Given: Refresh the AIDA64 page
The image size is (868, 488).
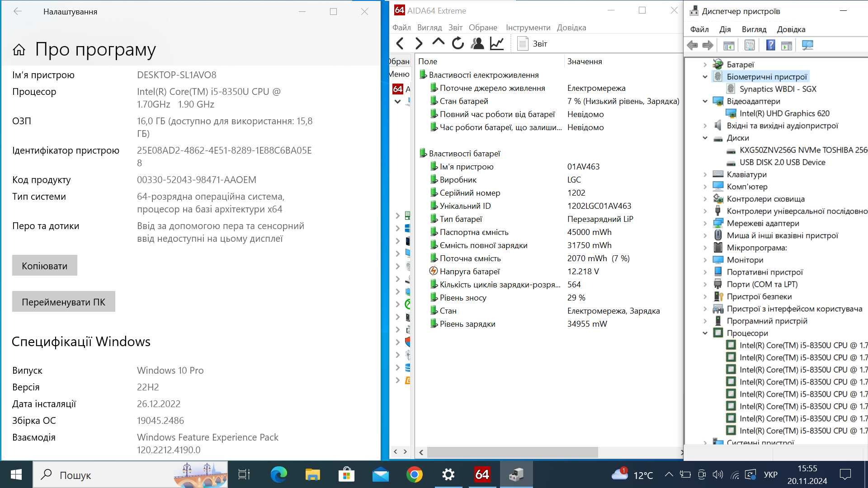Looking at the screenshot, I should point(458,43).
